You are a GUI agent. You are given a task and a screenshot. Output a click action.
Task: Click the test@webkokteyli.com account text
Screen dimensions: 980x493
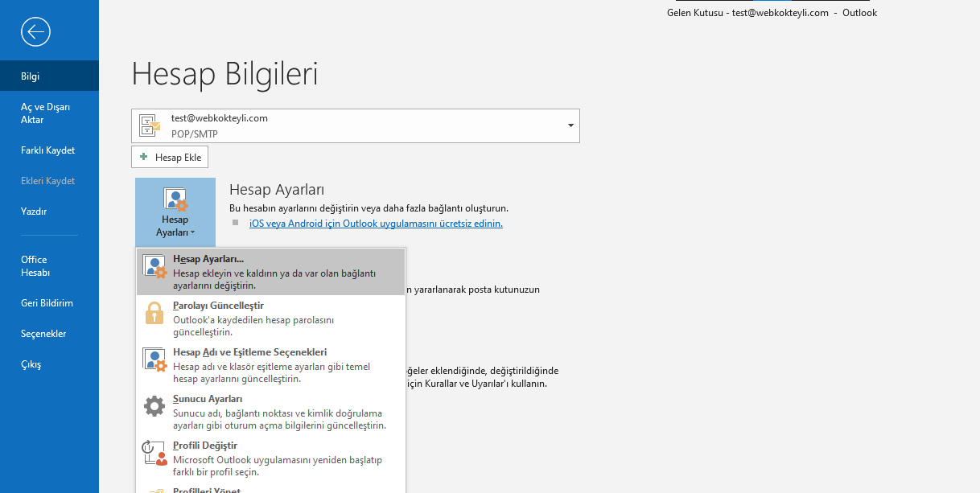[x=220, y=118]
